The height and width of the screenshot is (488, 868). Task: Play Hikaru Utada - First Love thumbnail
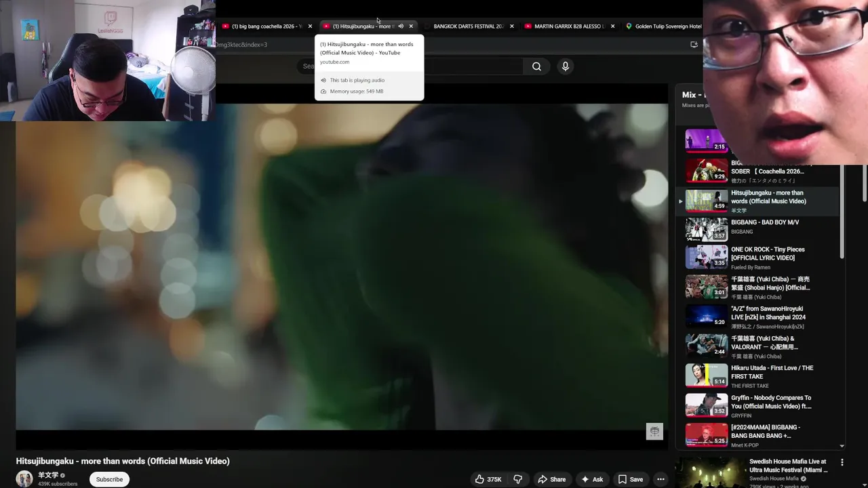click(706, 376)
